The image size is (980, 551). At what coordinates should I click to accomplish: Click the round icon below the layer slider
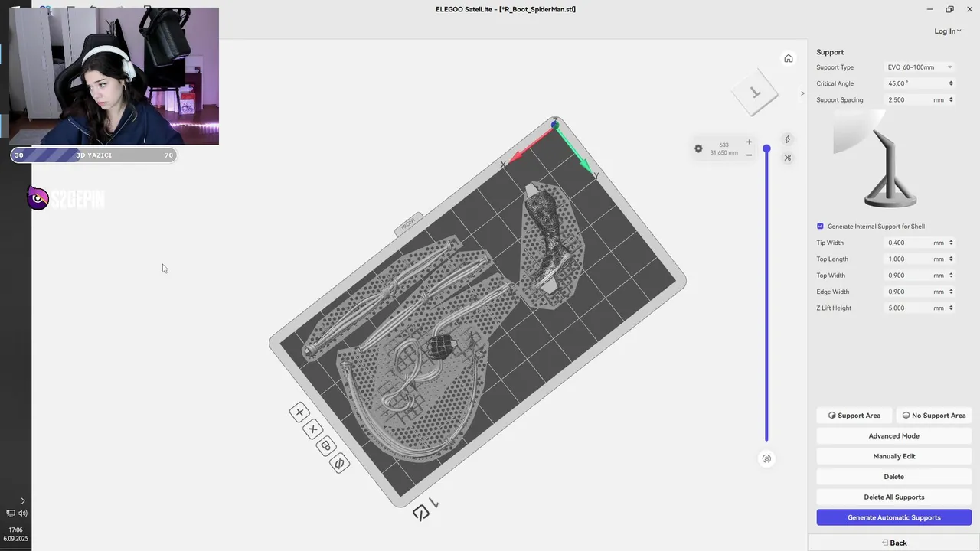tap(766, 458)
